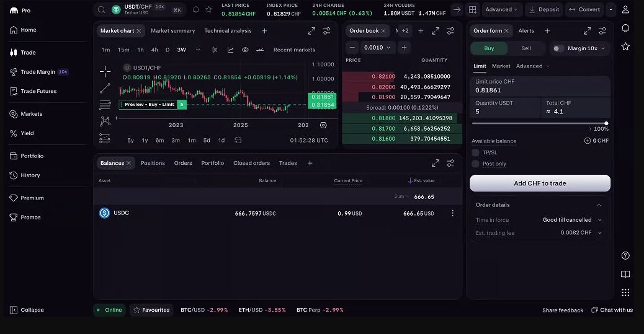644x334 pixels.
Task: Open Order form panel settings sliders
Action: coord(602,31)
